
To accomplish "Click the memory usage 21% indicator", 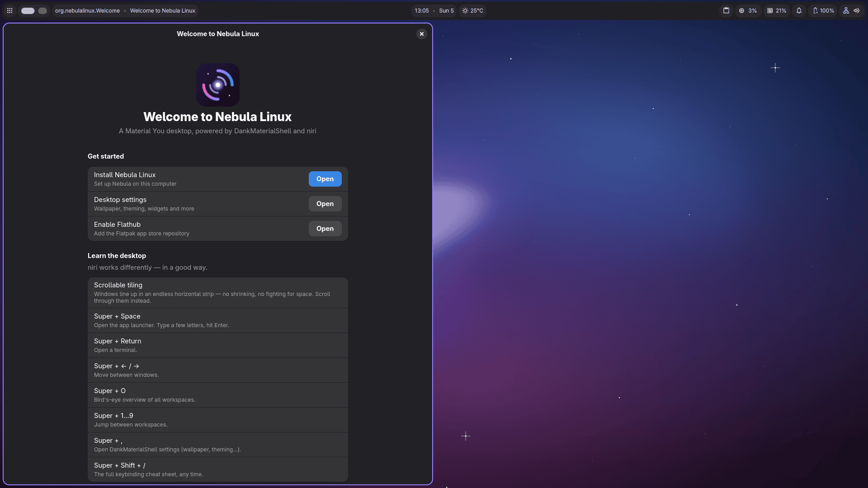I will click(x=777, y=10).
